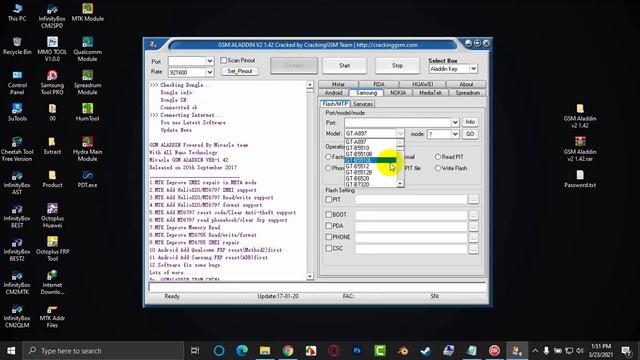
Task: Tick the CSC file checkbox
Action: coord(329,248)
